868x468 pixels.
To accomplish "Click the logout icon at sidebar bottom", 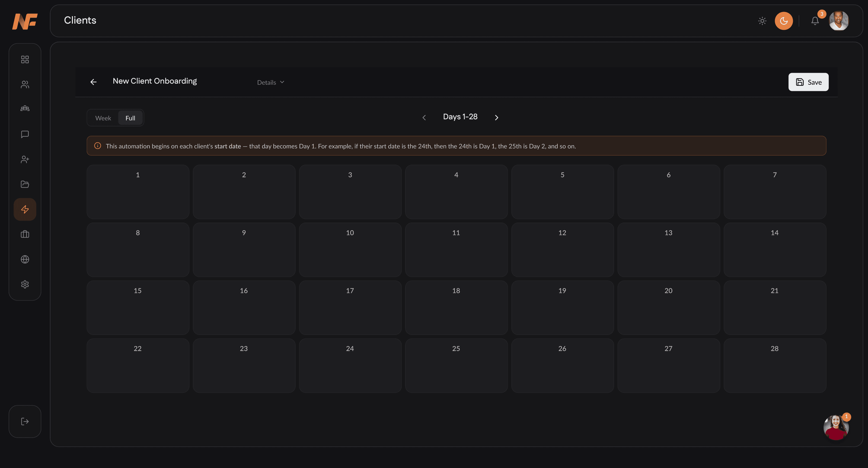I will tap(25, 422).
